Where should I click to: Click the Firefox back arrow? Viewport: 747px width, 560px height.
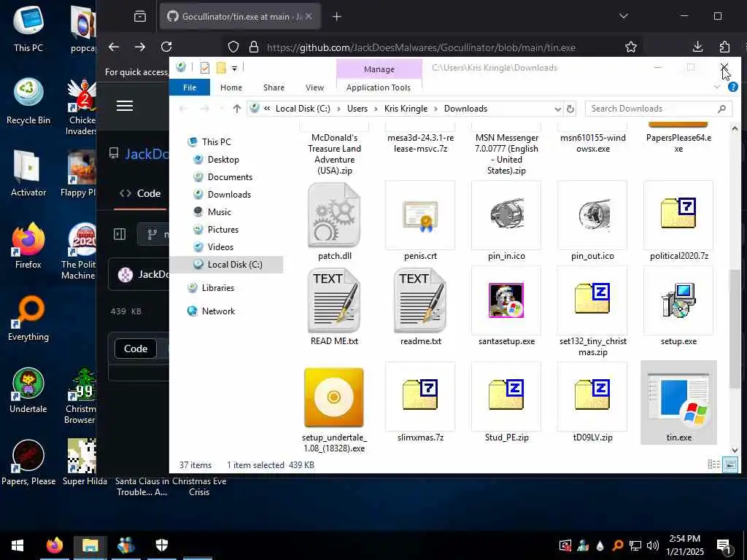click(113, 47)
